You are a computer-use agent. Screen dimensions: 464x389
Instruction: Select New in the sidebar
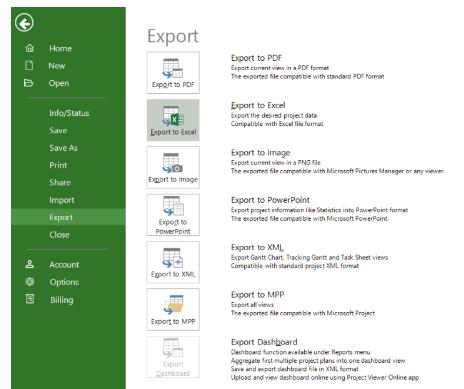click(x=57, y=66)
